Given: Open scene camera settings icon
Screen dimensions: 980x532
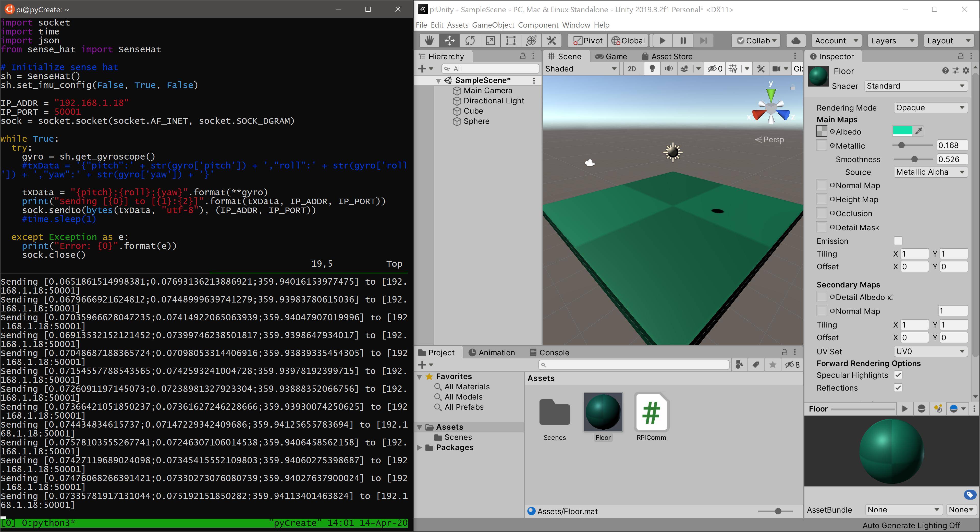Looking at the screenshot, I should (x=776, y=69).
